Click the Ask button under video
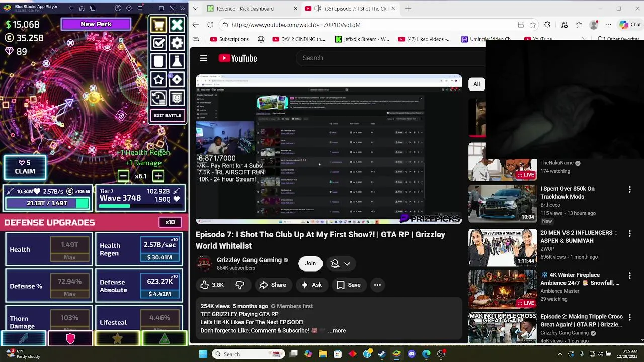 point(311,285)
